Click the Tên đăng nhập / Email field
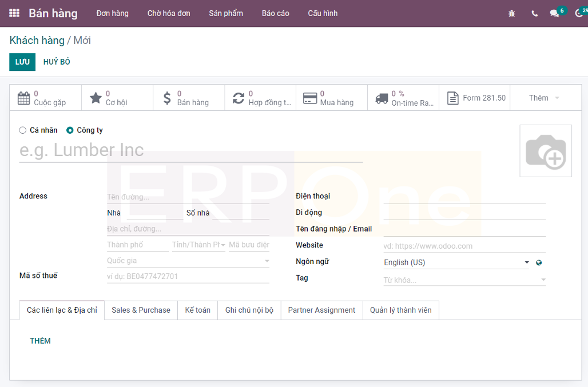This screenshot has width=588, height=387. point(464,230)
